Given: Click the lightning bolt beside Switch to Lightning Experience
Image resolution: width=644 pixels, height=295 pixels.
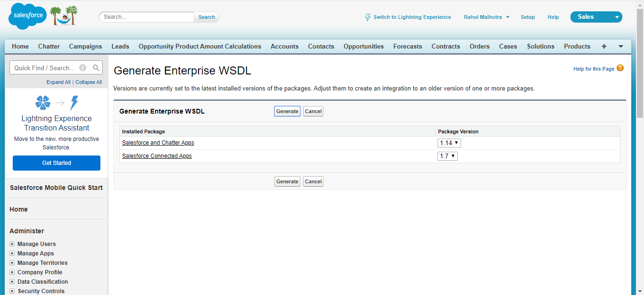Looking at the screenshot, I should [367, 17].
